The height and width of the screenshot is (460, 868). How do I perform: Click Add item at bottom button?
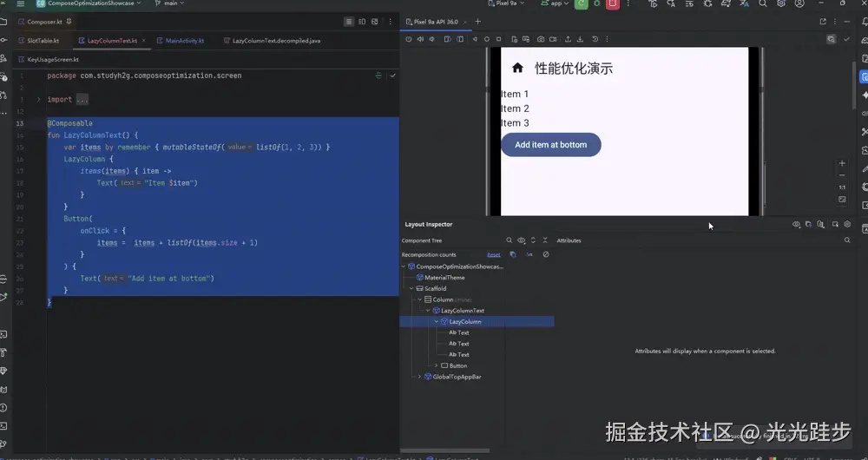[551, 144]
